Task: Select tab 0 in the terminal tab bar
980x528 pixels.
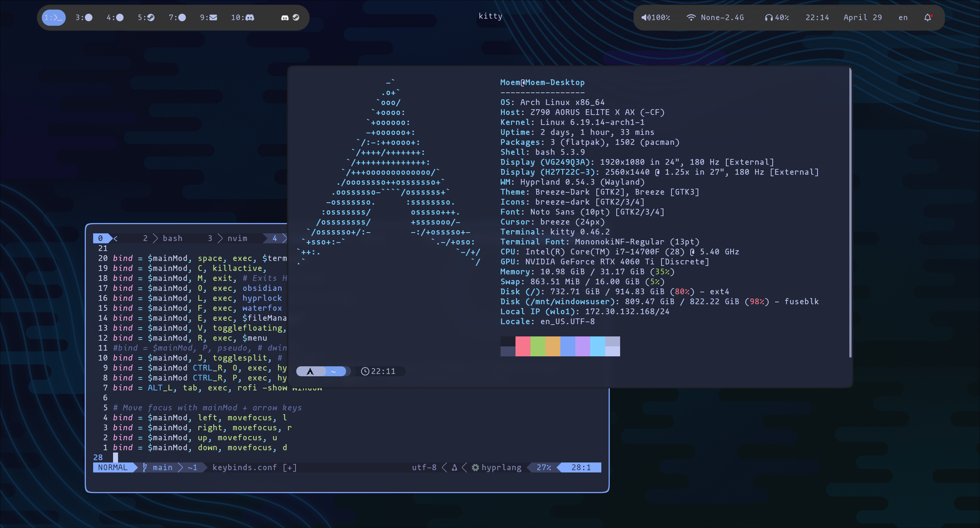Action: click(x=101, y=238)
